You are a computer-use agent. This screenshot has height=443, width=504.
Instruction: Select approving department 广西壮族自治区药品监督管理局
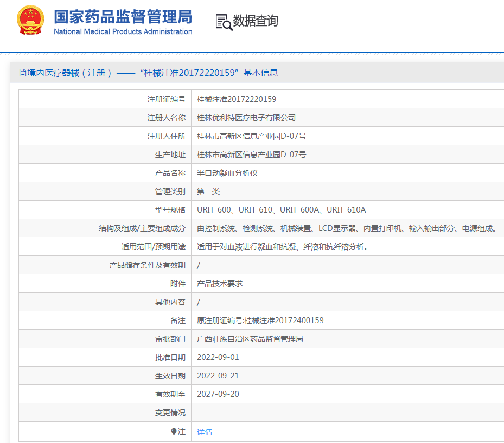pyautogui.click(x=250, y=339)
